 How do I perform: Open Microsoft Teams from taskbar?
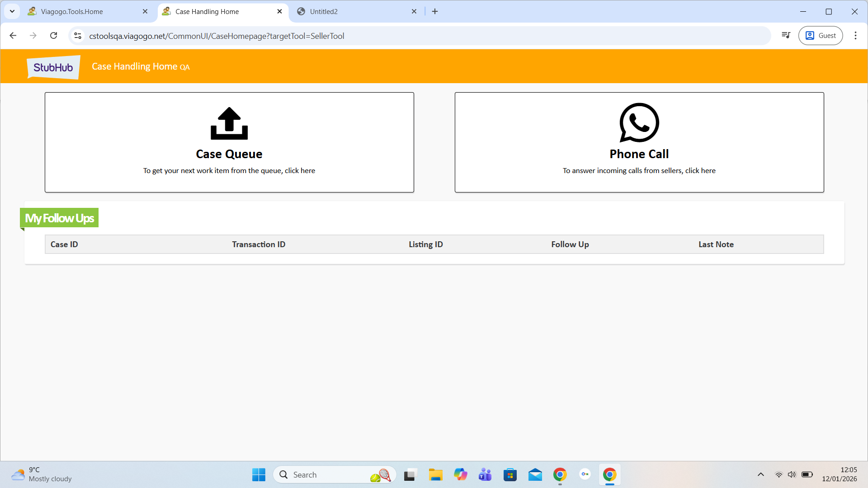click(485, 474)
